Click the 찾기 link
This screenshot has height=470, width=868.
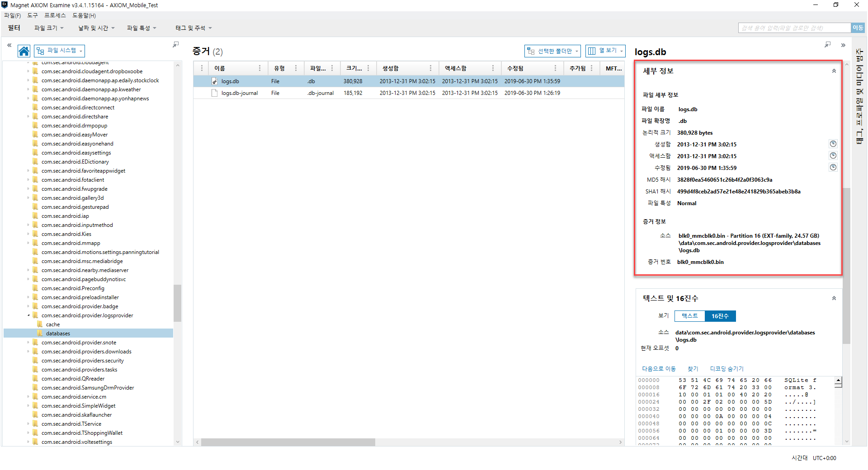click(x=693, y=369)
